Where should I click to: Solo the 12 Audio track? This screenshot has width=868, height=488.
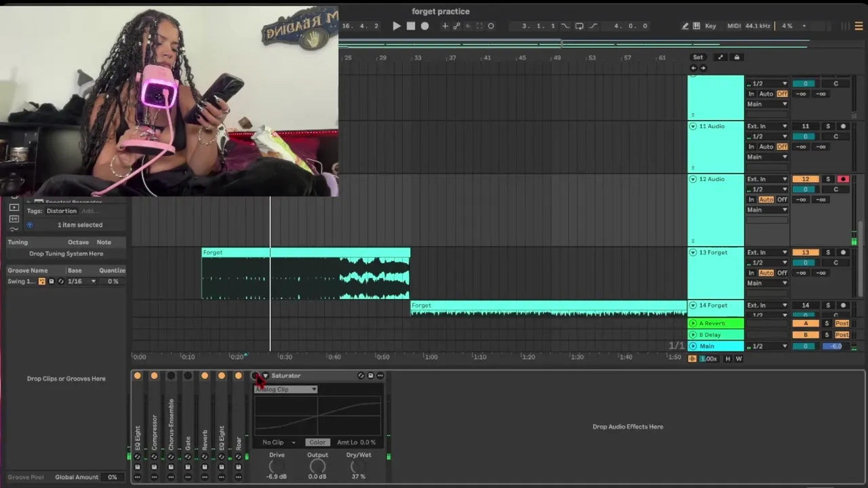tap(827, 179)
